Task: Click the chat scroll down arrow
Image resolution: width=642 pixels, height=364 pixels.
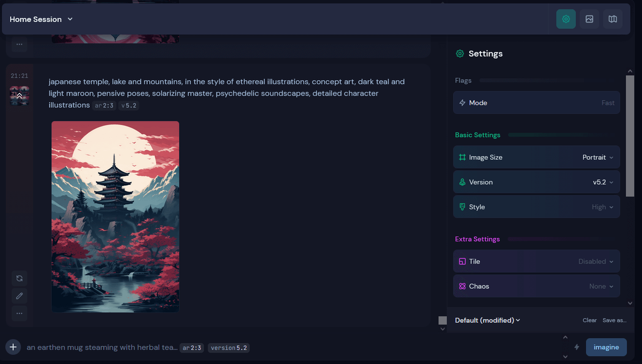Action: 442,329
